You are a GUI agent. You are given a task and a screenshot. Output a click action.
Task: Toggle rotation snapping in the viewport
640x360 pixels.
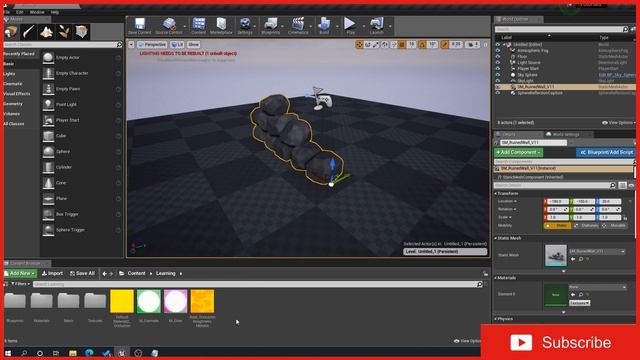coord(422,44)
